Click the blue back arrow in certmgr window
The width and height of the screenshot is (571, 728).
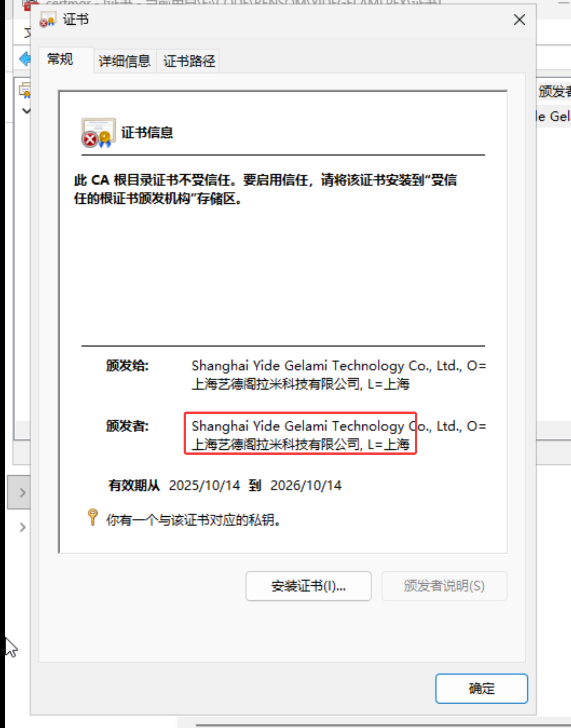pyautogui.click(x=25, y=59)
